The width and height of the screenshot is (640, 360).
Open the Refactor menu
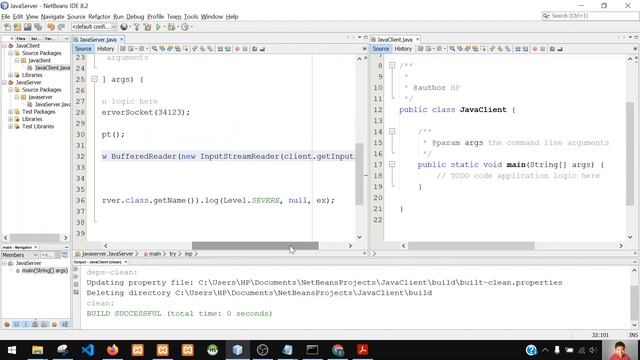tap(99, 17)
